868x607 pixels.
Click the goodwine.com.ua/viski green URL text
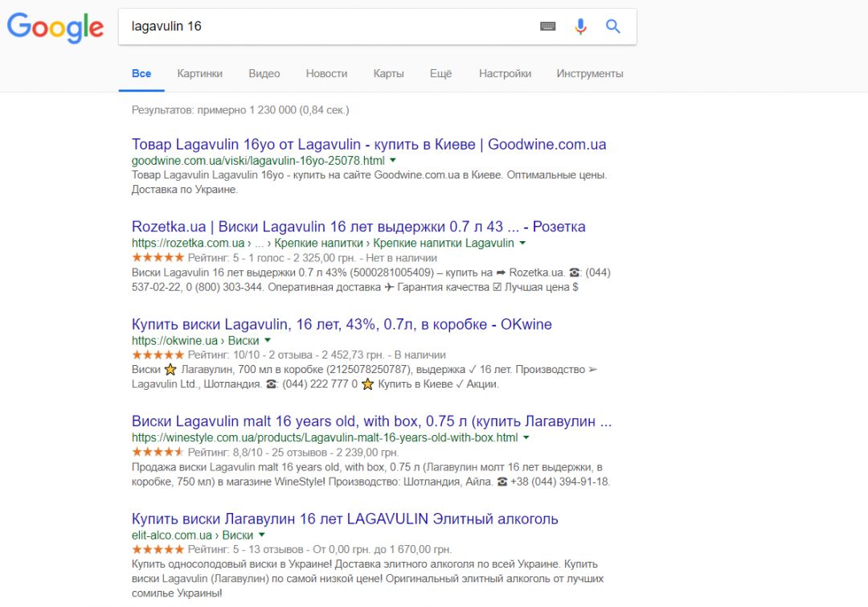(x=258, y=161)
